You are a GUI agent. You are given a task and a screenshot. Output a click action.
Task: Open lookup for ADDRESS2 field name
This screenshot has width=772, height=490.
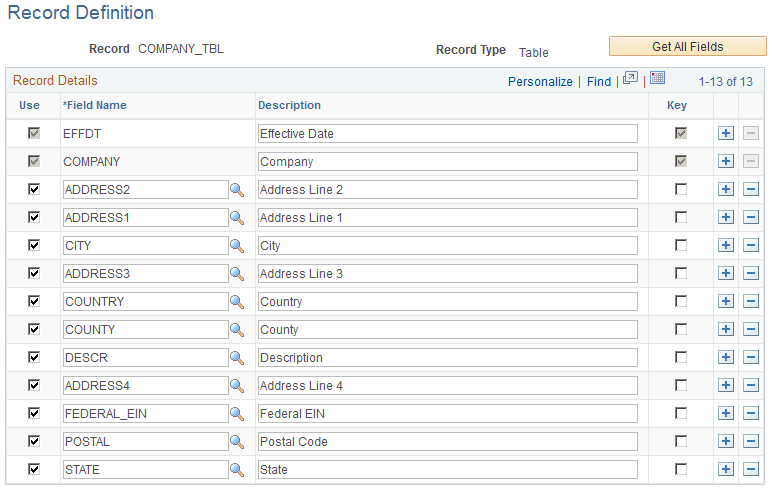click(x=237, y=190)
